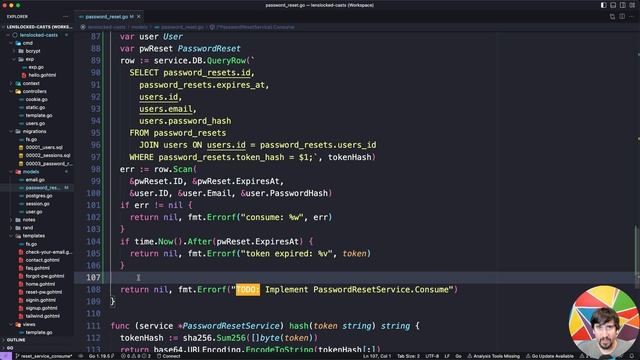Change Tab Size: 2 indentation setting
Image resolution: width=640 pixels, height=360 pixels.
pyautogui.click(x=408, y=356)
